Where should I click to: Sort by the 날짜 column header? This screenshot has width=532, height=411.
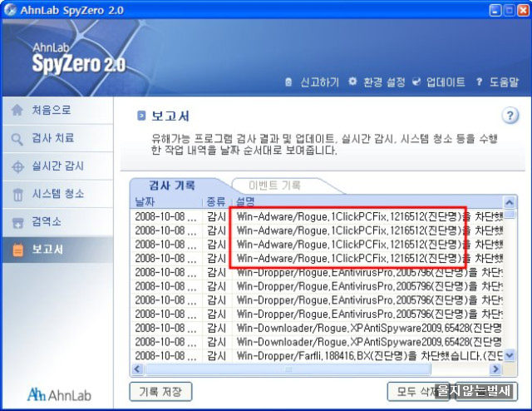pyautogui.click(x=166, y=202)
